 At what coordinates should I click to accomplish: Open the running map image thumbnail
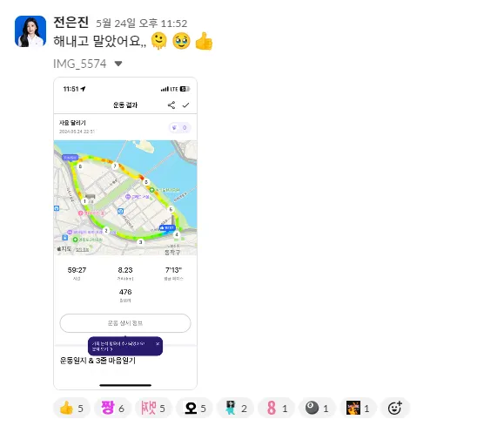pos(125,233)
